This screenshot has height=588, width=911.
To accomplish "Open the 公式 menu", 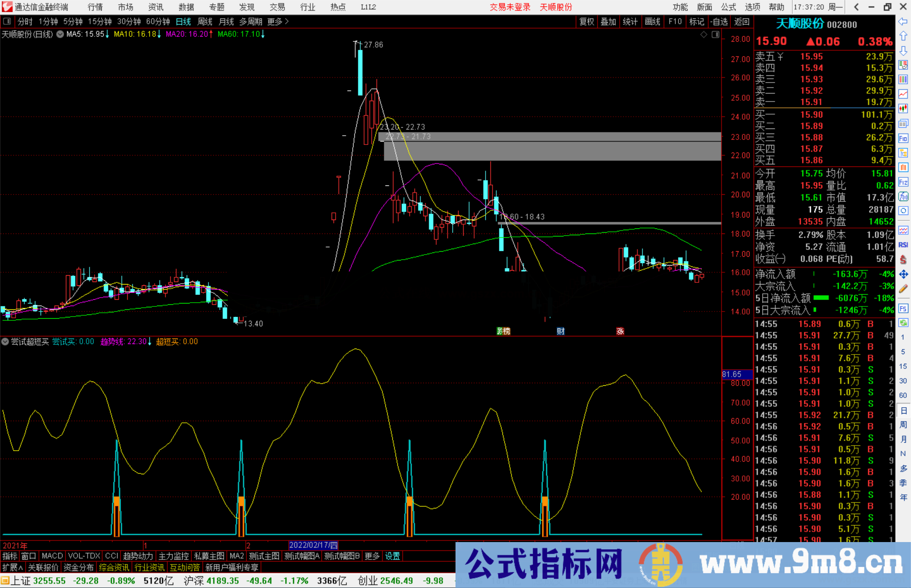I will [x=728, y=7].
